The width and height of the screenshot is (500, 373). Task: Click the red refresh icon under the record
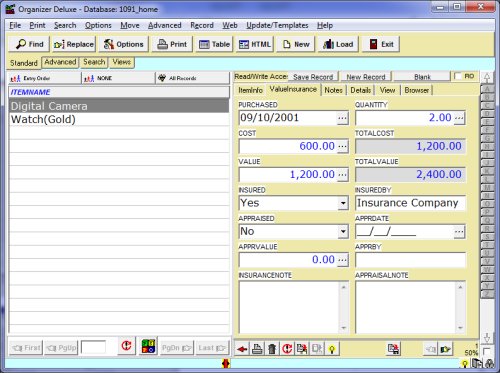coord(287,349)
